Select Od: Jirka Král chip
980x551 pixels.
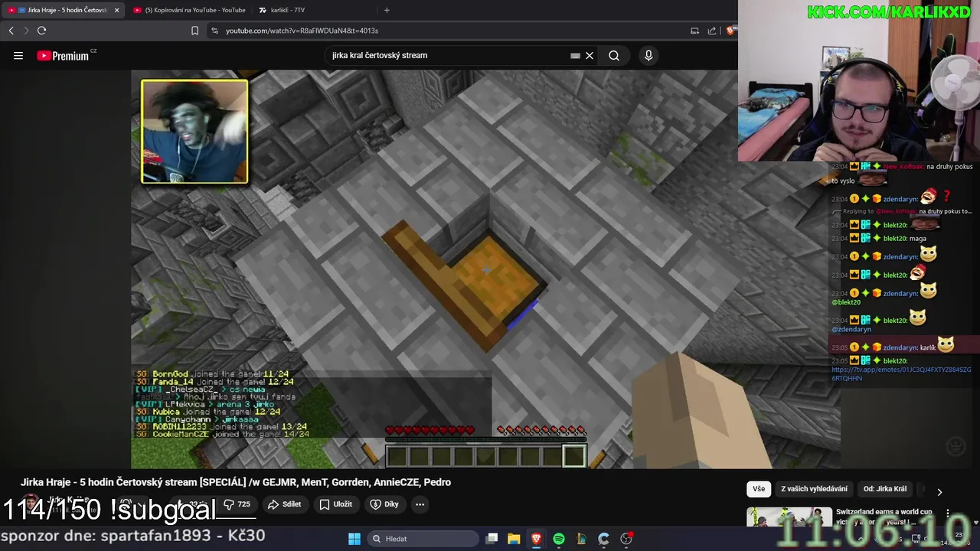tap(885, 489)
